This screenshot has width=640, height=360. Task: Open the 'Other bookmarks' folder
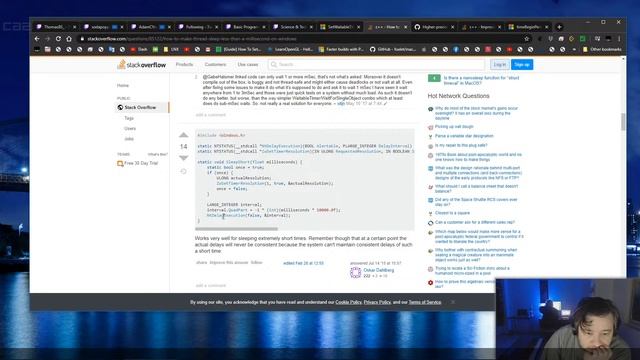(602, 49)
